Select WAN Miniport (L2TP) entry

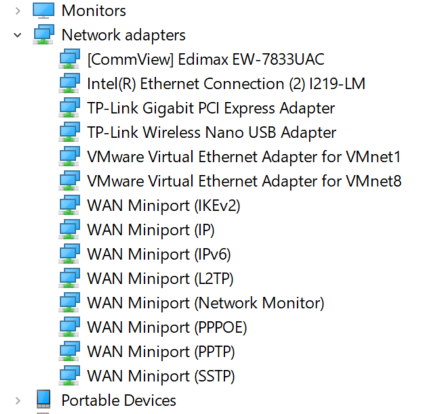click(160, 279)
